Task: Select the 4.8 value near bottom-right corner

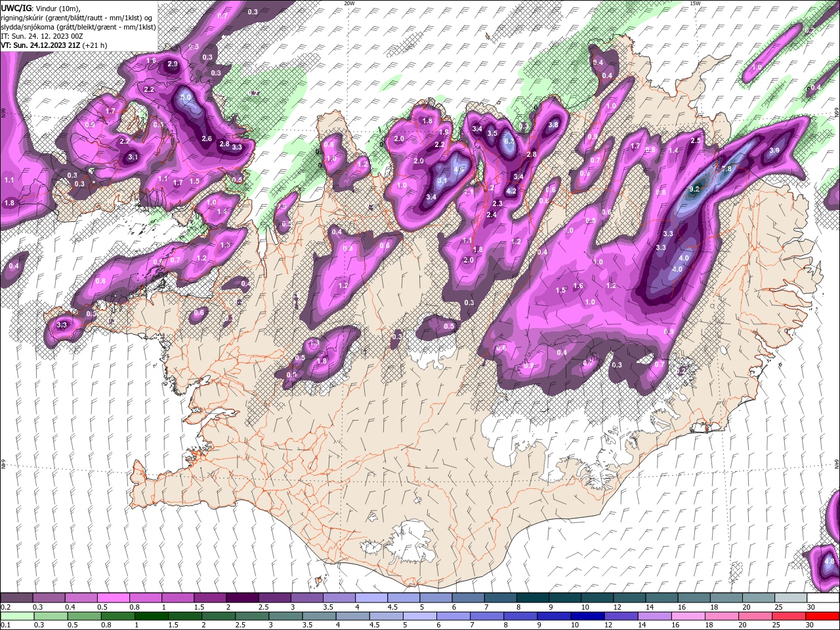Action: coord(829,561)
